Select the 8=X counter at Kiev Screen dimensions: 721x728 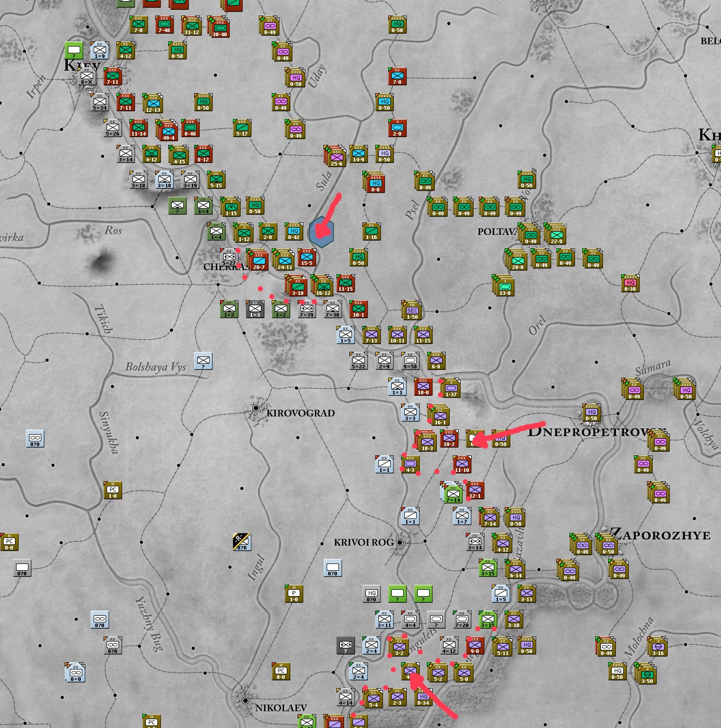(x=86, y=77)
